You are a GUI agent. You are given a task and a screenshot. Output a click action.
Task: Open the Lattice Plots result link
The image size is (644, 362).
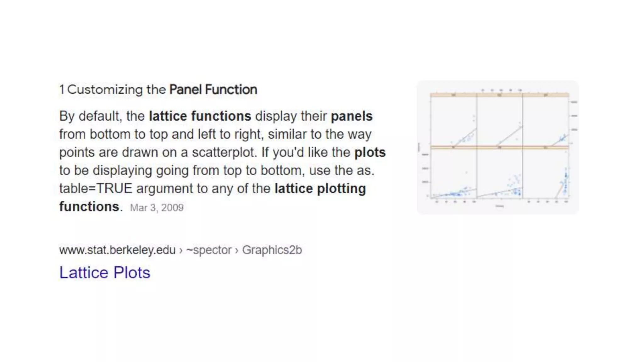[105, 272]
